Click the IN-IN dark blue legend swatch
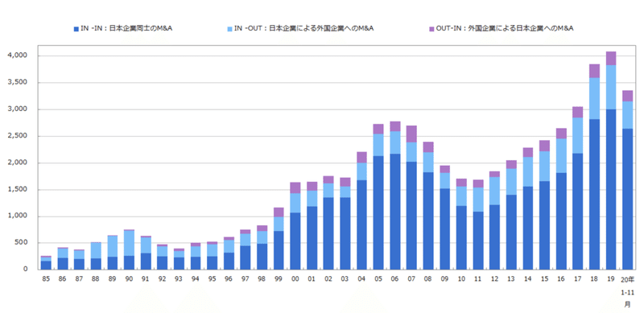 pos(76,29)
